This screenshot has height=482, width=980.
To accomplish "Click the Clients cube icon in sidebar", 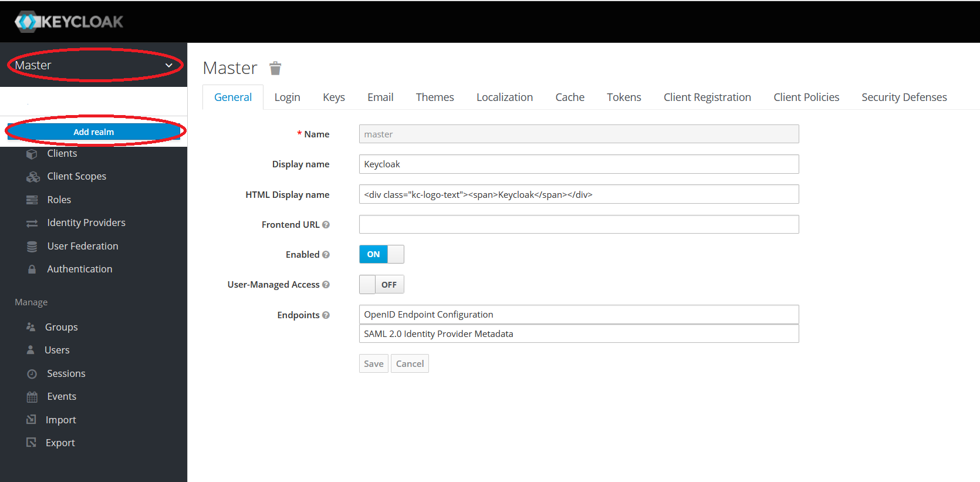I will click(32, 154).
